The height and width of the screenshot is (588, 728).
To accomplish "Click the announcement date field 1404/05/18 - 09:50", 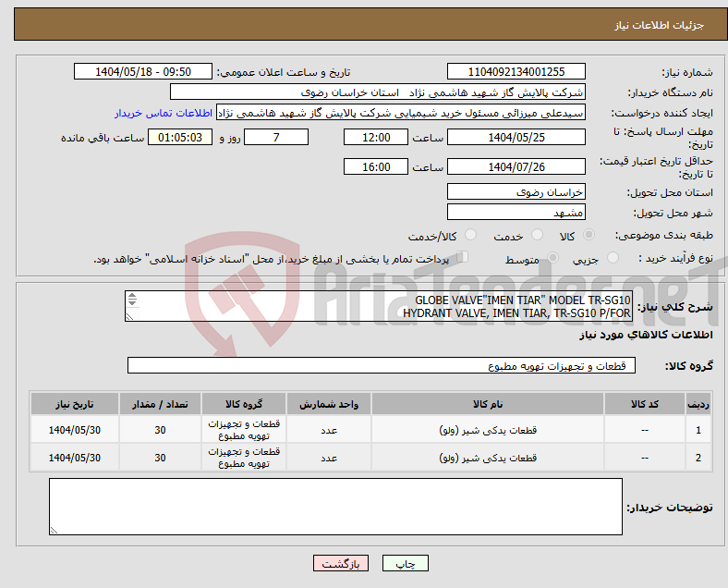I will 143,71.
